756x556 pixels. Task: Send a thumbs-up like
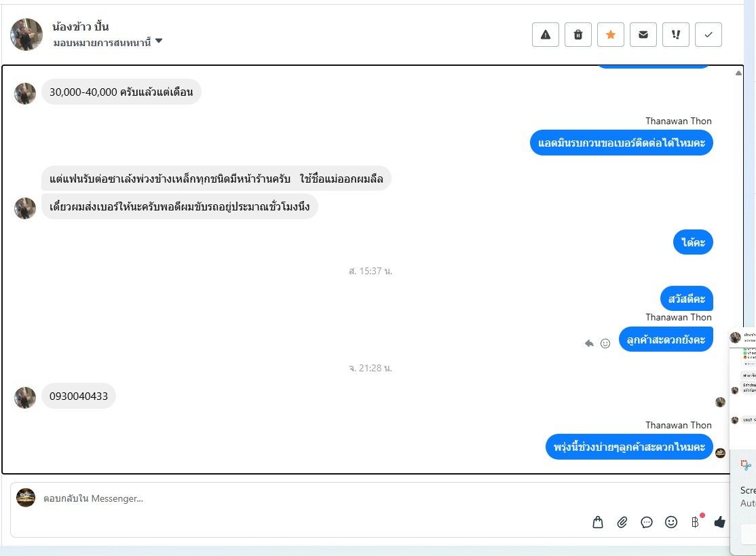pyautogui.click(x=720, y=522)
